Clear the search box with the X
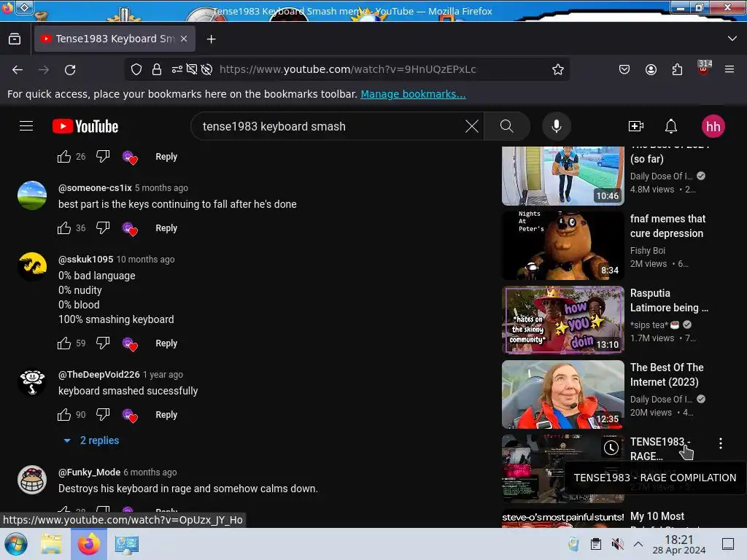 coord(472,126)
